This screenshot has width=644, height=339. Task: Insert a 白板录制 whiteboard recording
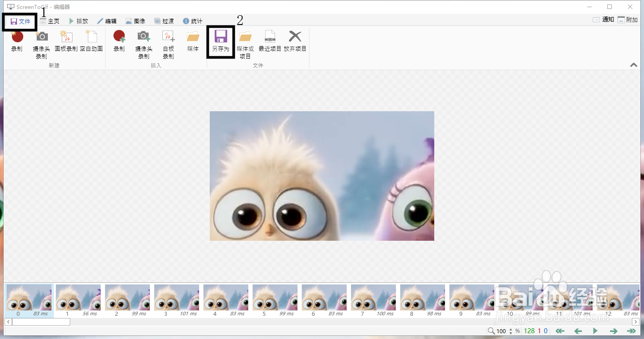pyautogui.click(x=168, y=45)
